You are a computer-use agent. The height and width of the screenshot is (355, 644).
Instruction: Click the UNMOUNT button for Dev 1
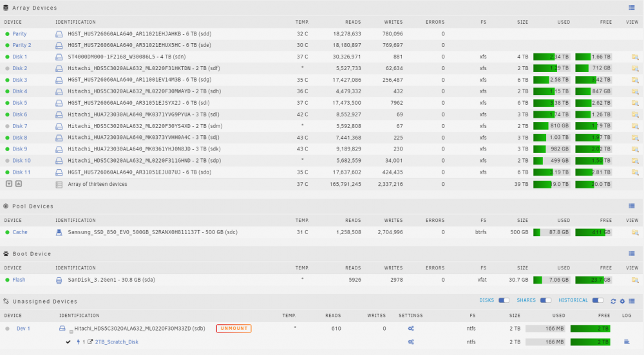234,329
